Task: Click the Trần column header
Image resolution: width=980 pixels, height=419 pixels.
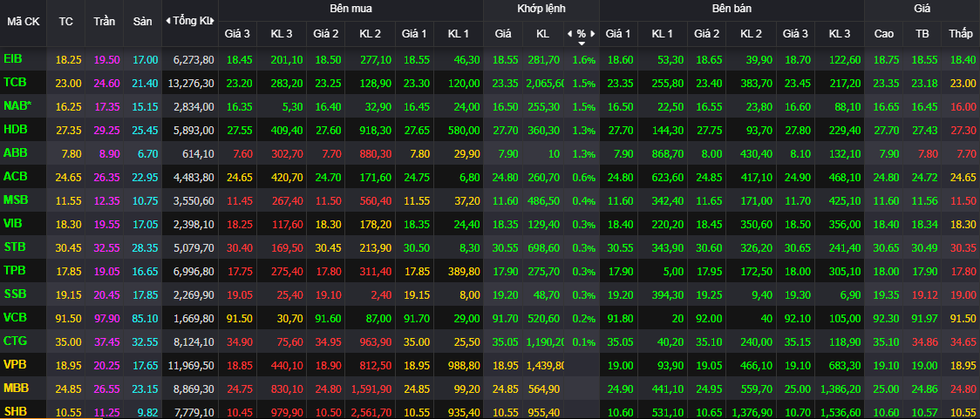Action: click(x=105, y=21)
